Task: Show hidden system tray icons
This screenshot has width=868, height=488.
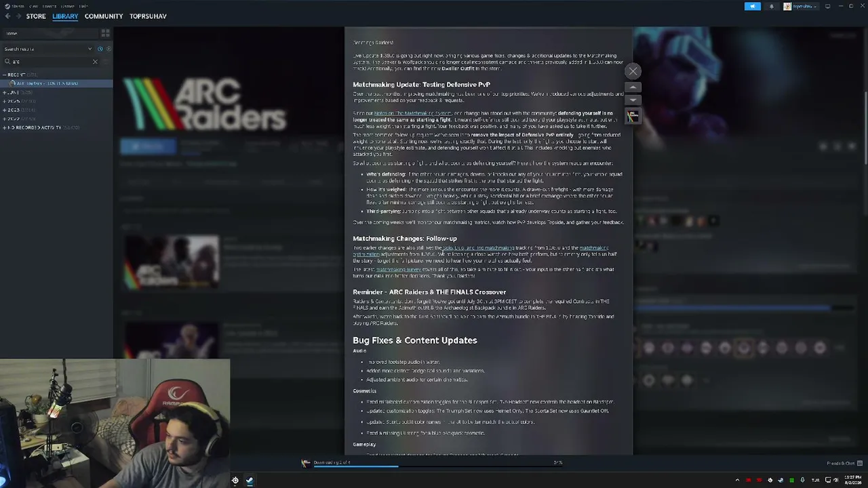Action: [x=737, y=481]
